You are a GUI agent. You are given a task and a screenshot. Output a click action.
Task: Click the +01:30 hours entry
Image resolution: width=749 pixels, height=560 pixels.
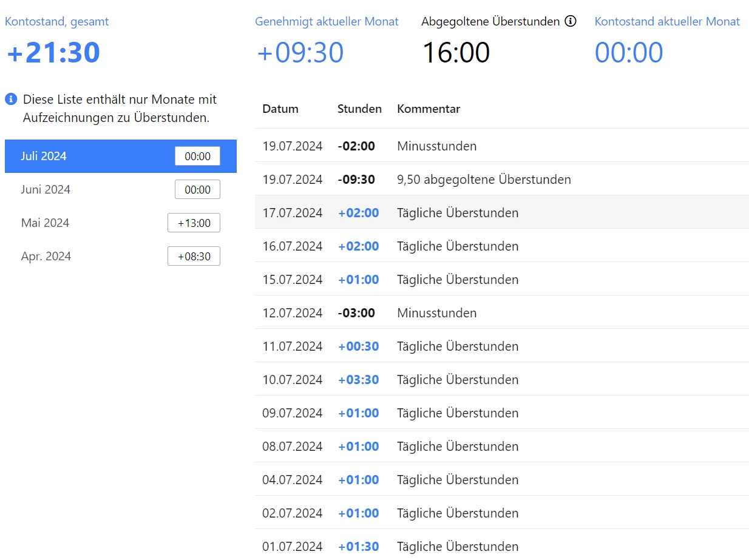click(x=358, y=547)
